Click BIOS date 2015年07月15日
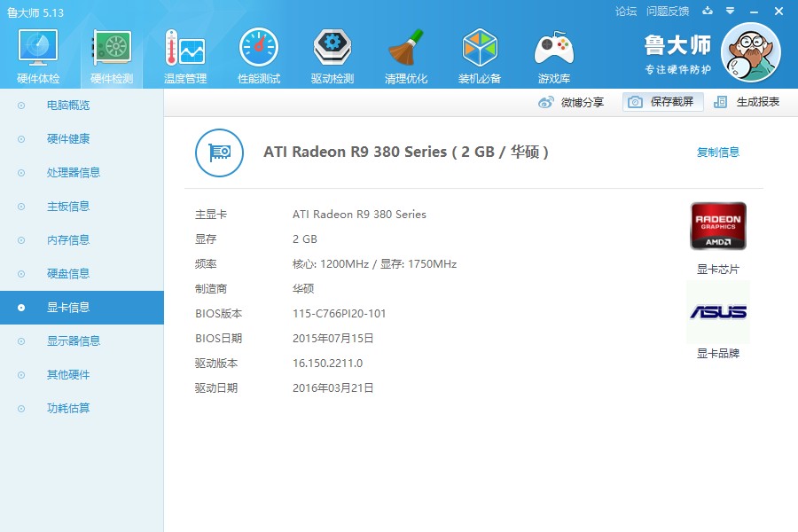Viewport: 798px width, 532px height. [333, 339]
